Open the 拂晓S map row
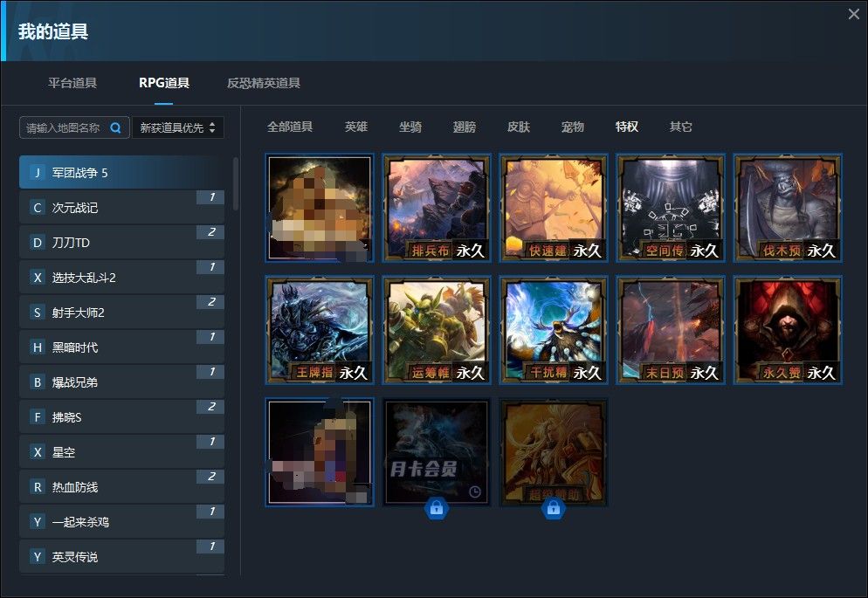The image size is (868, 598). pyautogui.click(x=121, y=416)
